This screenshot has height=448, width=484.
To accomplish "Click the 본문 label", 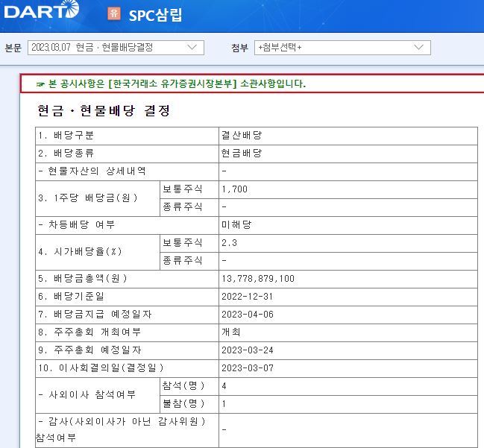I will coord(13,48).
